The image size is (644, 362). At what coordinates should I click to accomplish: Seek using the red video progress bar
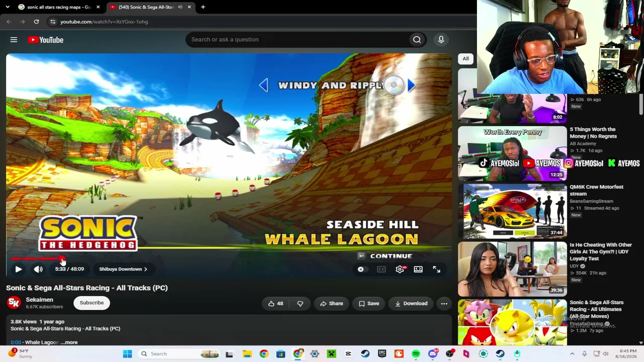coord(229,258)
